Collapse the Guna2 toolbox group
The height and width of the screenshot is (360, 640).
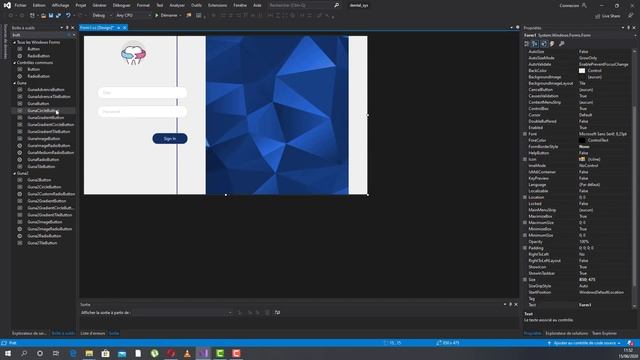15,173
